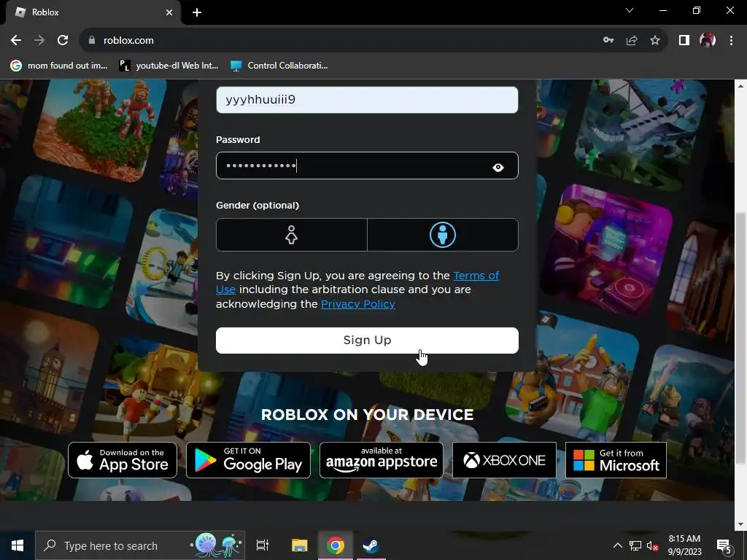Open saved passwords key icon
The height and width of the screenshot is (560, 747).
pos(608,41)
